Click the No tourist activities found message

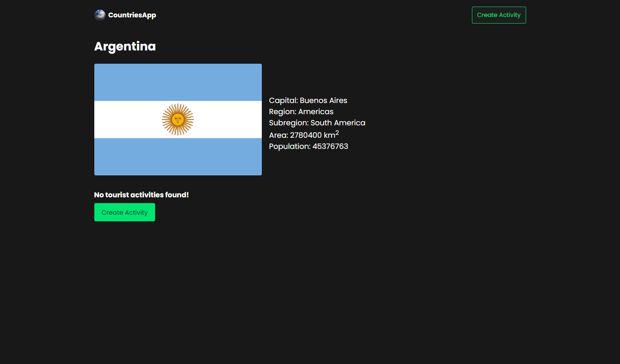point(141,194)
